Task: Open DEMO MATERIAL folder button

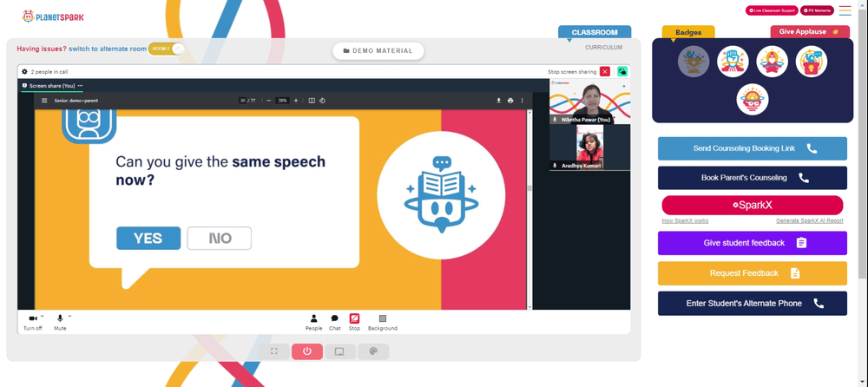Action: click(x=378, y=51)
